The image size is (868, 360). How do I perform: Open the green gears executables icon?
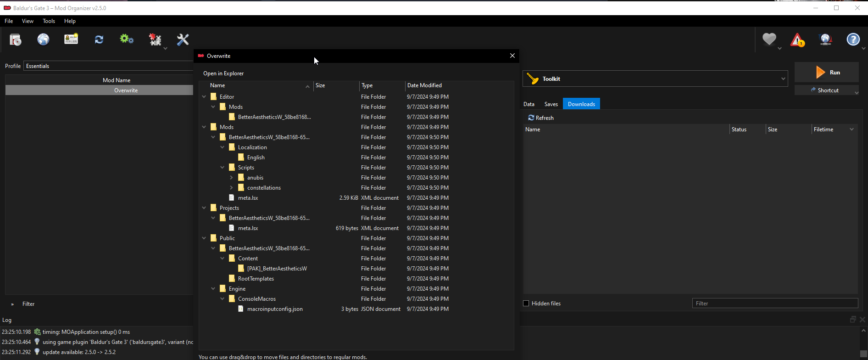(127, 39)
